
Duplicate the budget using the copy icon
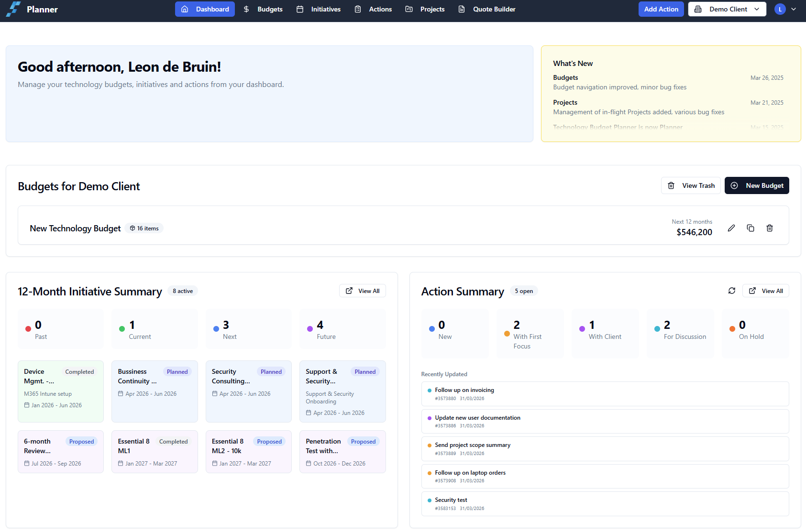pos(750,228)
